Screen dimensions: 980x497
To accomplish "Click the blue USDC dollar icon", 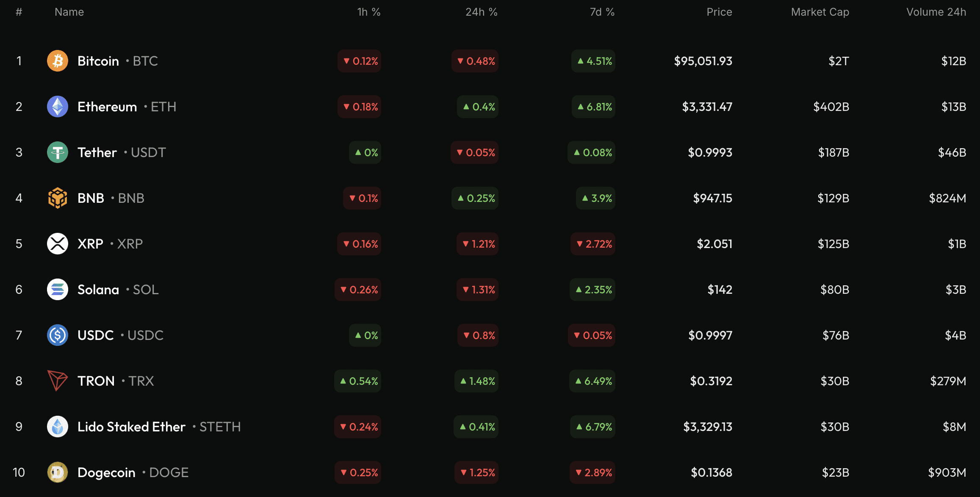I will point(58,335).
